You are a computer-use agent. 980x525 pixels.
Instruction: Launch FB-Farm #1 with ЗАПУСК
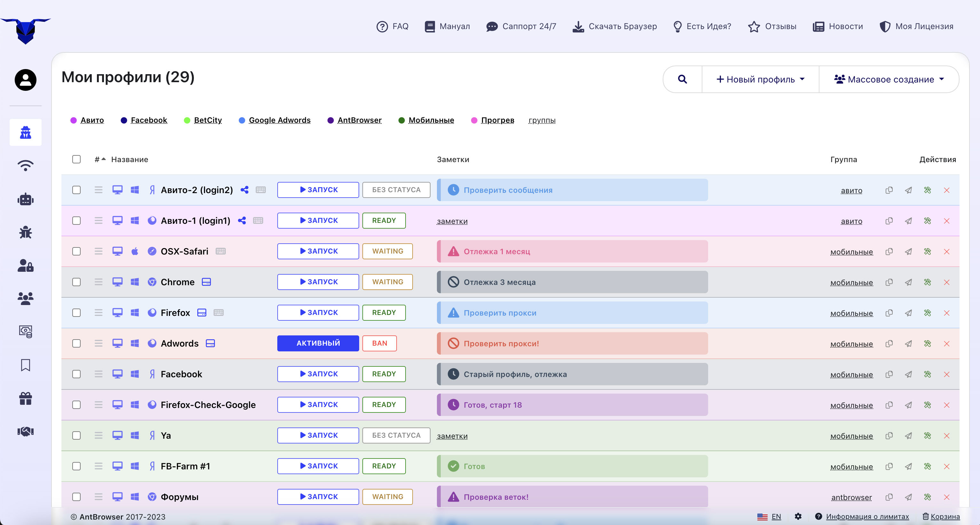pyautogui.click(x=318, y=466)
